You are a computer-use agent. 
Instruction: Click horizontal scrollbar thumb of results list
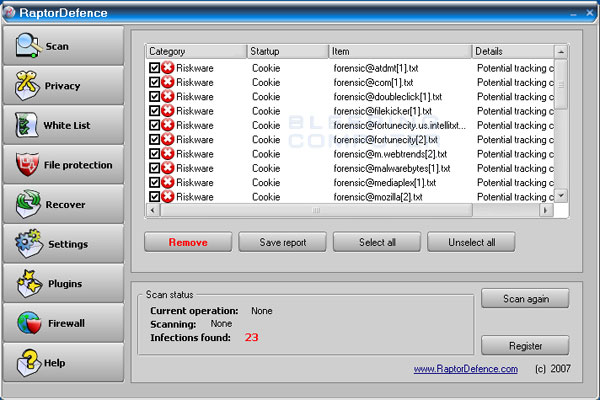pyautogui.click(x=316, y=210)
